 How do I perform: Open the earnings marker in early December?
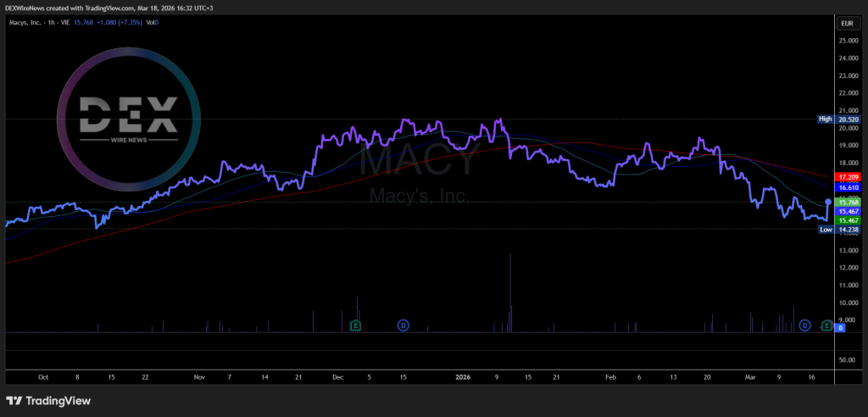(356, 325)
